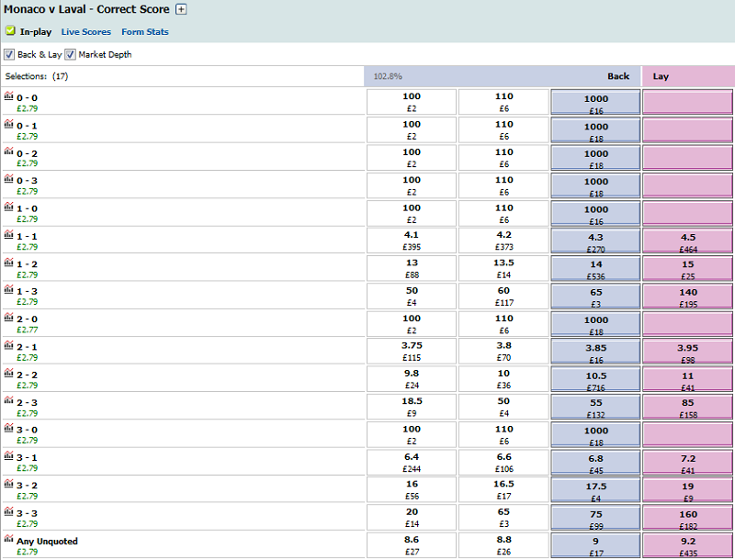The image size is (735, 560).
Task: Lay 3 - 2 at odds 19
Action: 687,489
